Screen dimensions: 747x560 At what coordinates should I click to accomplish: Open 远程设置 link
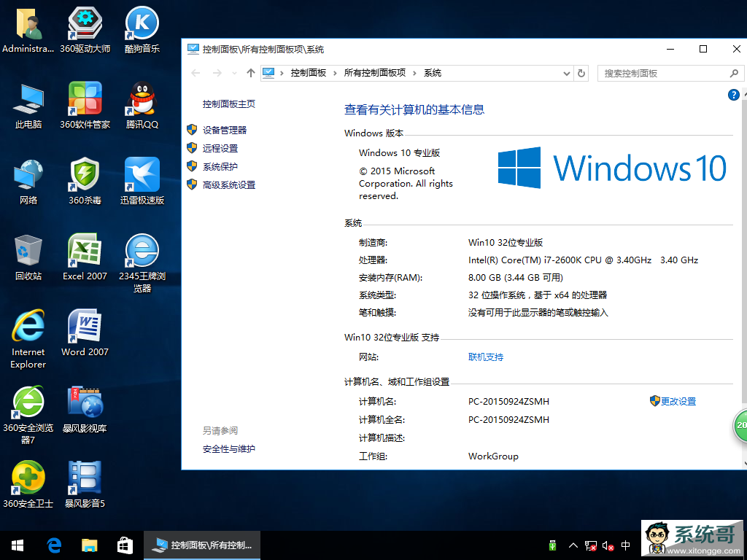[x=220, y=148]
